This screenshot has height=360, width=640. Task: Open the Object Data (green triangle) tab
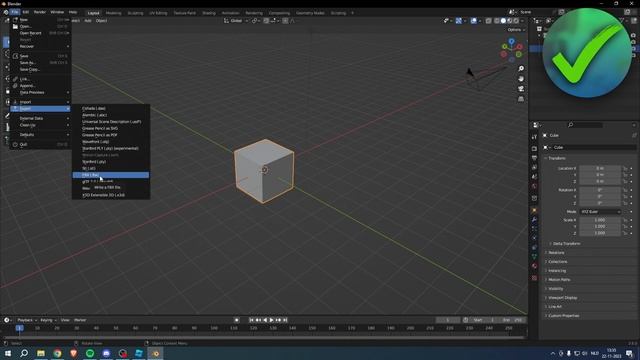tap(534, 257)
